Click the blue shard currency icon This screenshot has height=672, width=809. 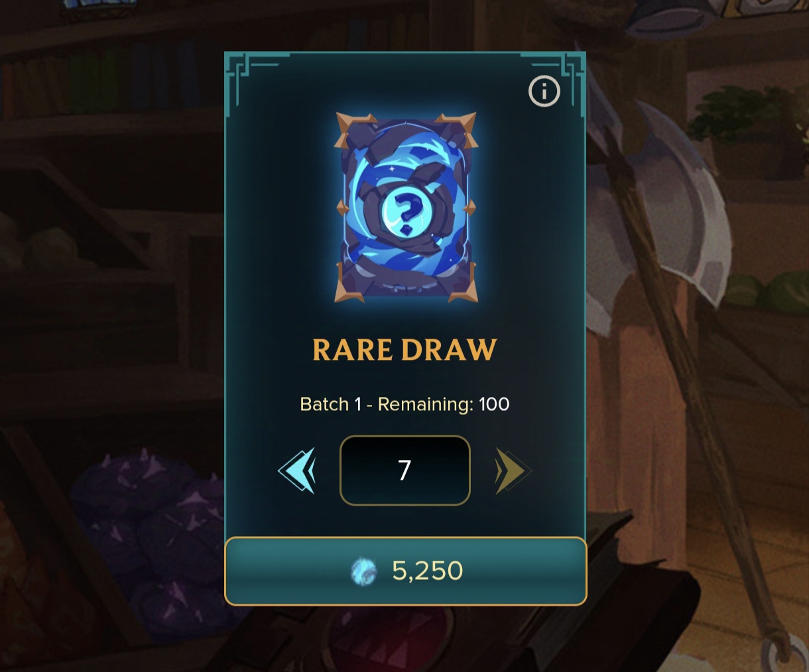point(363,571)
